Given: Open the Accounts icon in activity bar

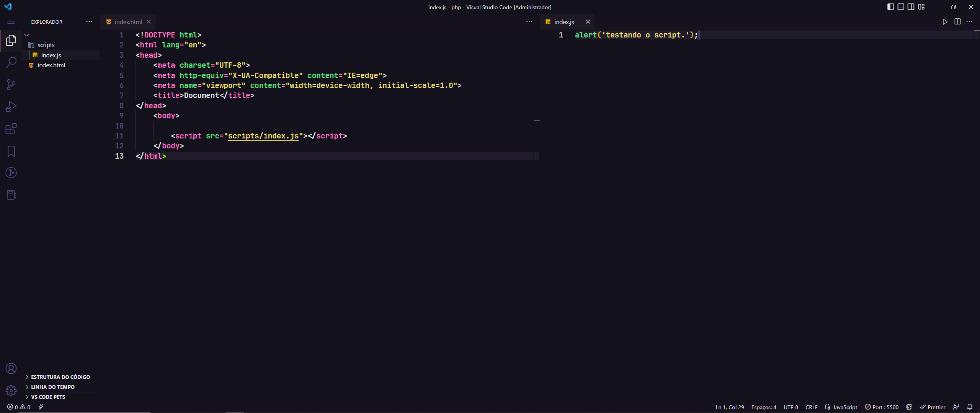Looking at the screenshot, I should (11, 369).
